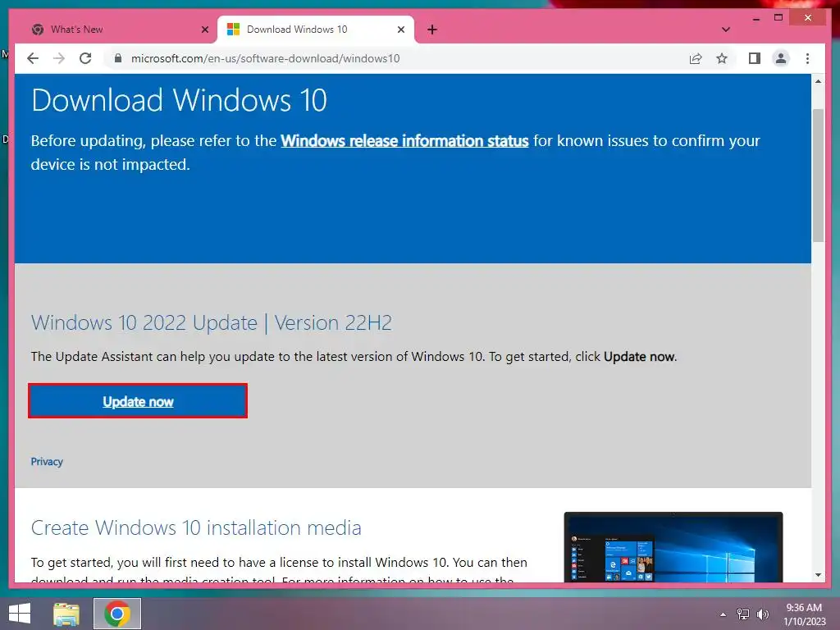This screenshot has width=840, height=630.
Task: Click the Update now button
Action: click(x=138, y=400)
